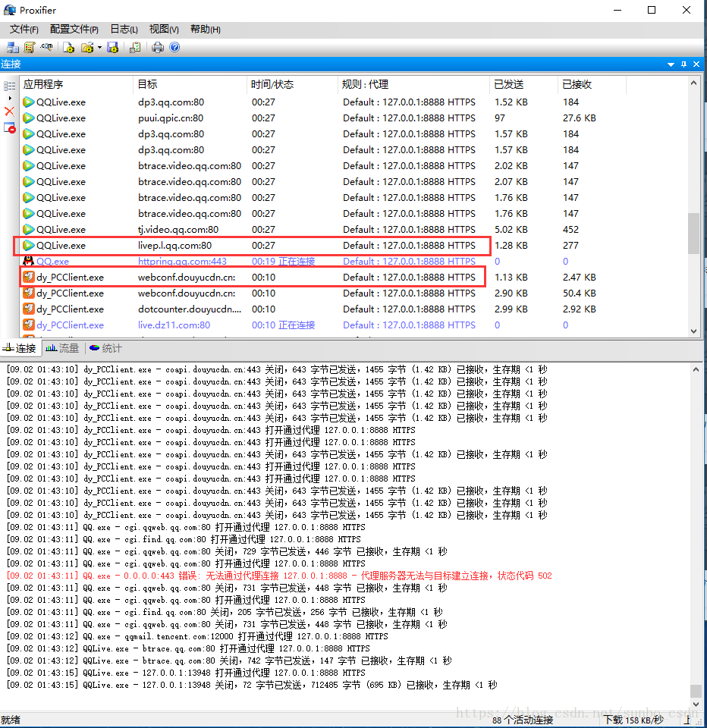707x728 pixels.
Task: Open the 文件(F) menu
Action: [24, 30]
